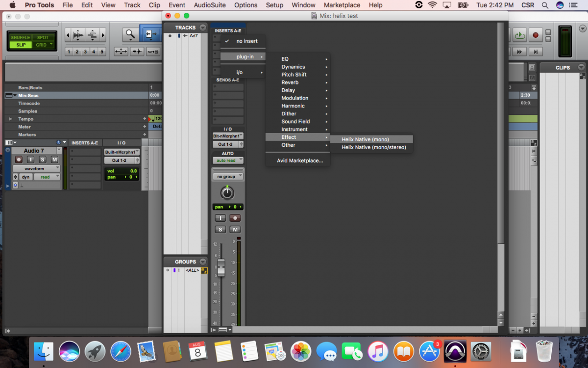
Task: Click the transport Record button
Action: tap(536, 35)
